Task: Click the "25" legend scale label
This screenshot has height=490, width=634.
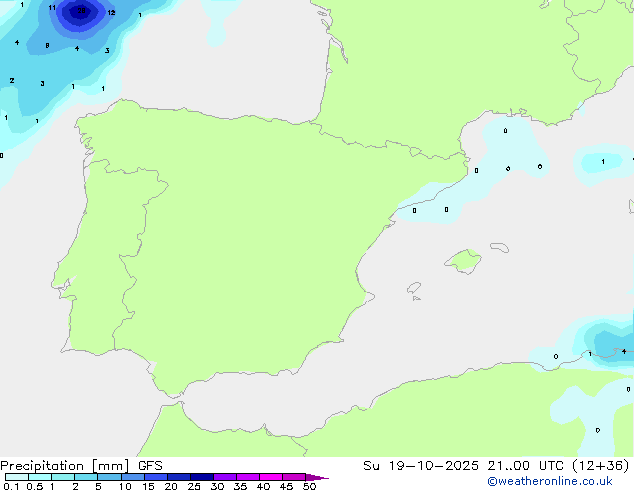Action: coord(194,486)
